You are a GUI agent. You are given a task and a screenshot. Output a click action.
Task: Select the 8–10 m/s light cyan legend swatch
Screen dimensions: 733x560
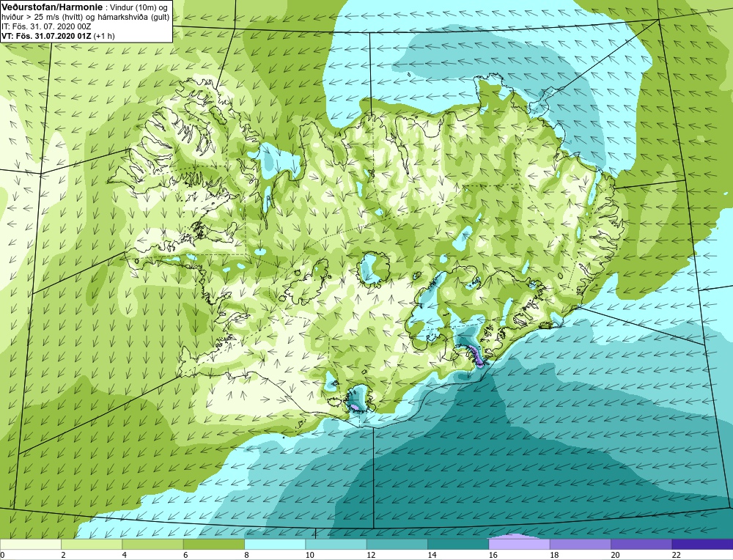[x=275, y=545]
